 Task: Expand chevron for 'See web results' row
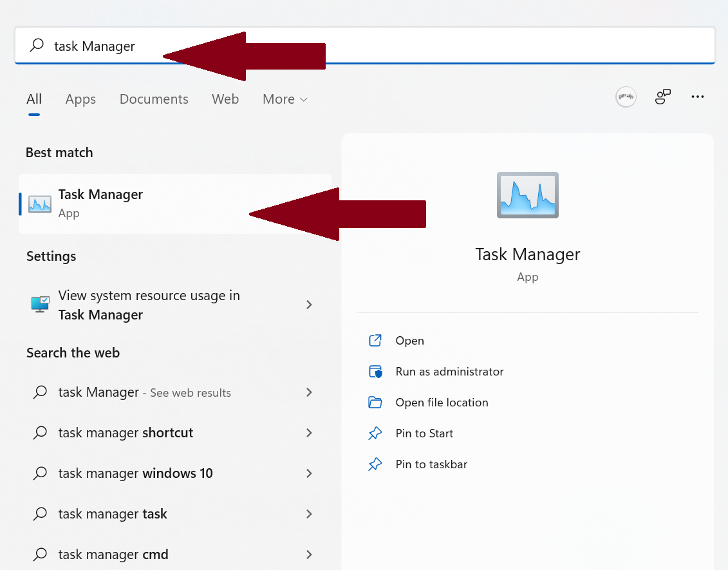(x=309, y=392)
